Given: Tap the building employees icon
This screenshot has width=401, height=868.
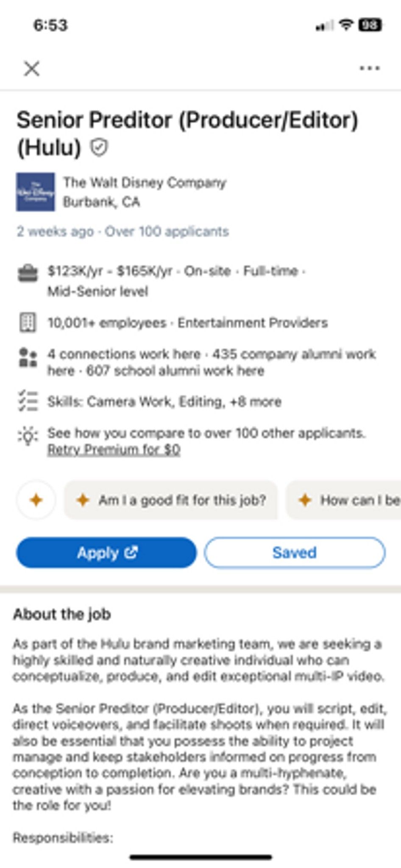Looking at the screenshot, I should [x=28, y=323].
